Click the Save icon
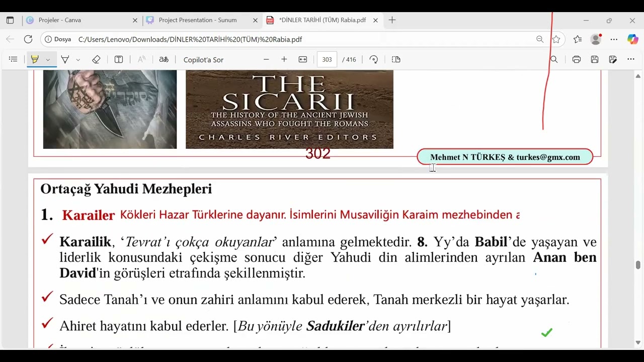The height and width of the screenshot is (362, 644). (x=595, y=59)
